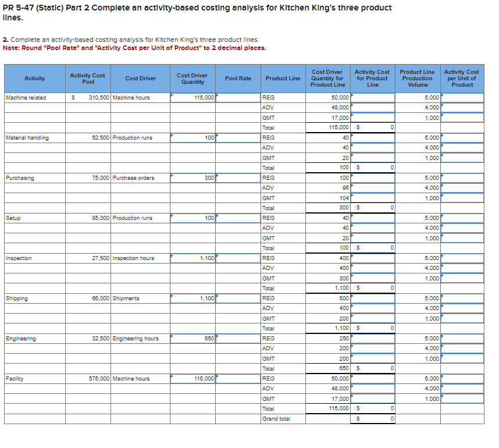Click the Grand total amount cell
The width and height of the screenshot is (499, 448).
point(373,419)
